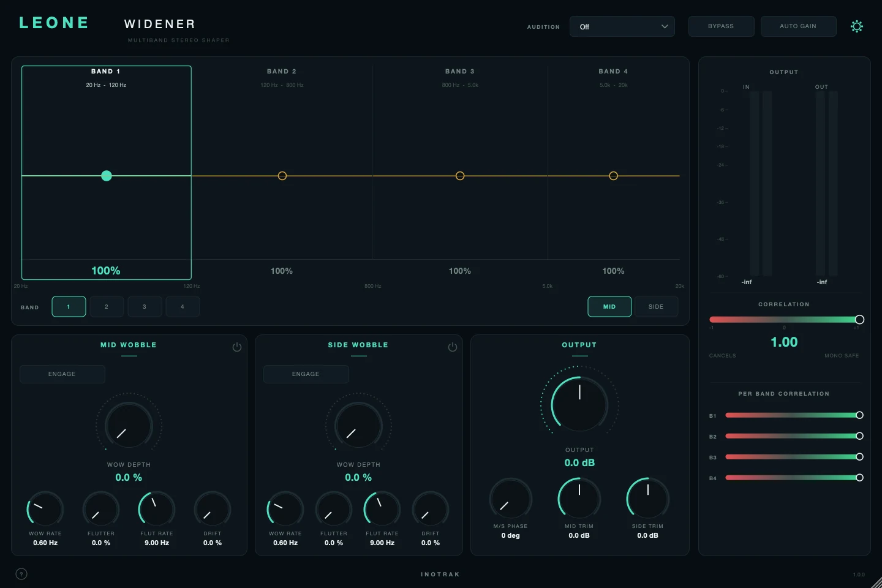Screen dimensions: 882x588
Task: Click the Side Wobble Wow Rate knob
Action: click(x=285, y=509)
